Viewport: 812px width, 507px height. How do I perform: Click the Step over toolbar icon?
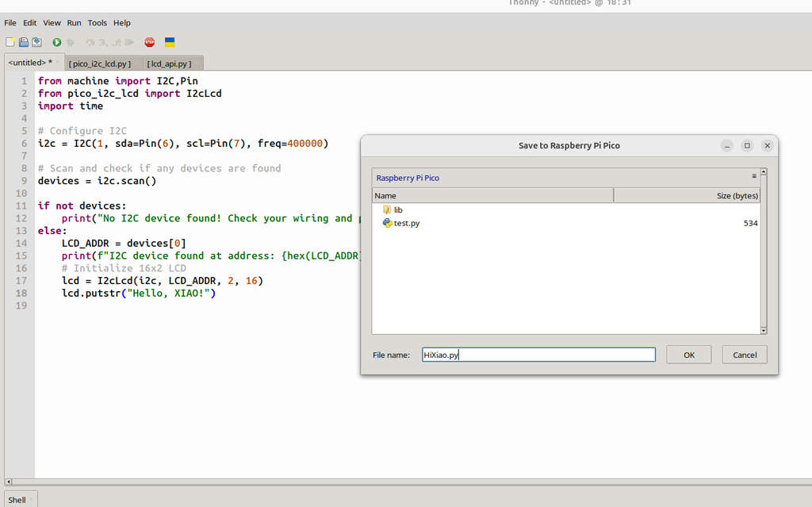(x=90, y=43)
